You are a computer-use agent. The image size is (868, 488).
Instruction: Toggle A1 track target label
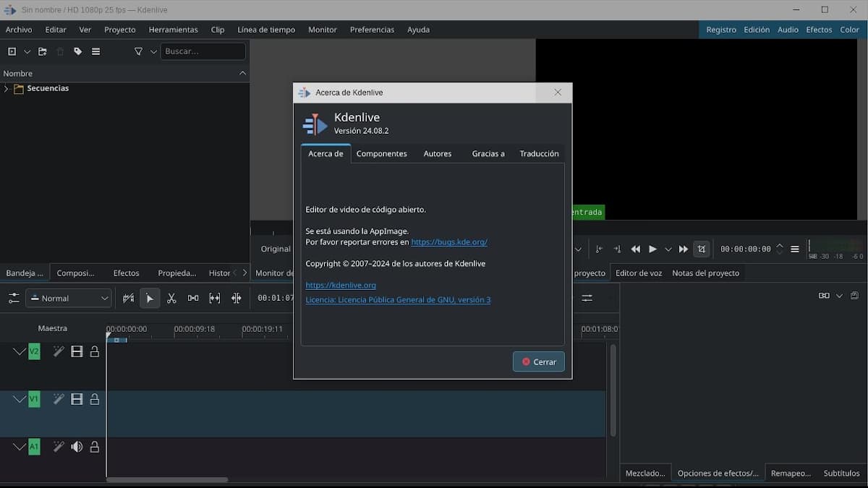click(x=34, y=447)
